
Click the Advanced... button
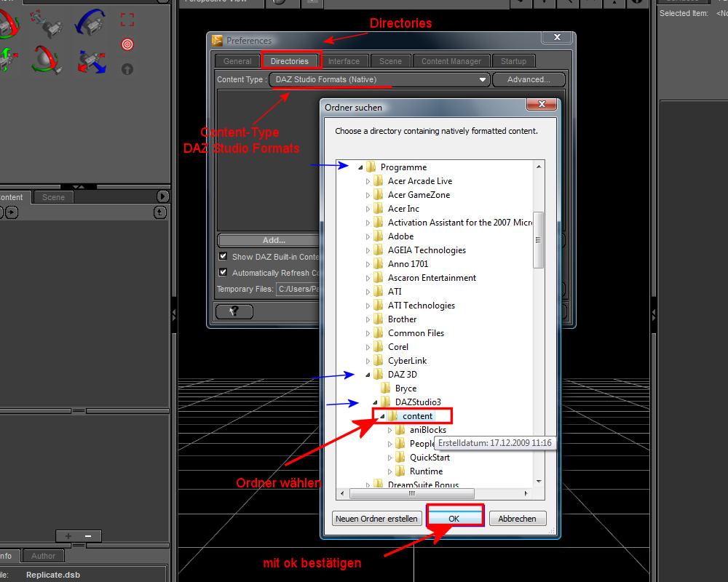click(x=529, y=79)
